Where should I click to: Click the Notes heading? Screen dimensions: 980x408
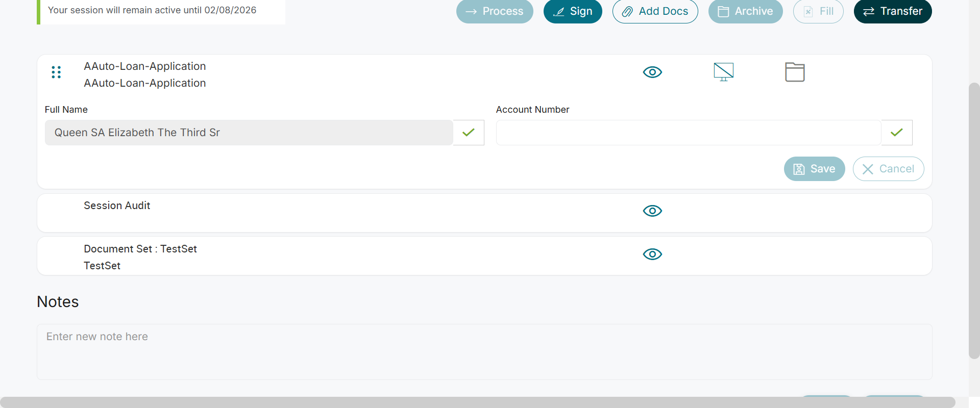coord(58,302)
